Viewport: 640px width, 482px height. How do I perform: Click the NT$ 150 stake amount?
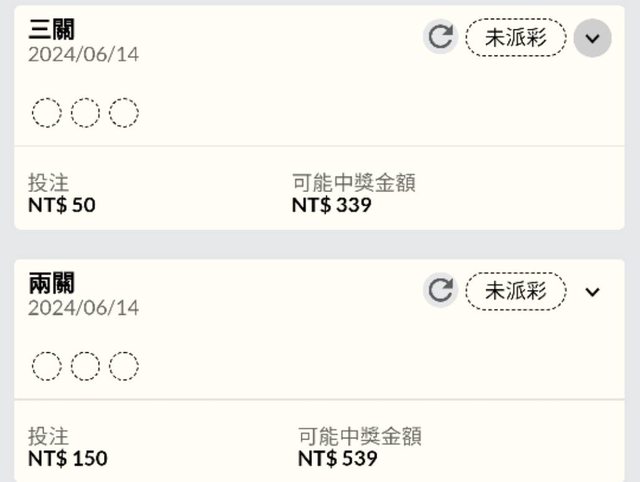tap(68, 459)
